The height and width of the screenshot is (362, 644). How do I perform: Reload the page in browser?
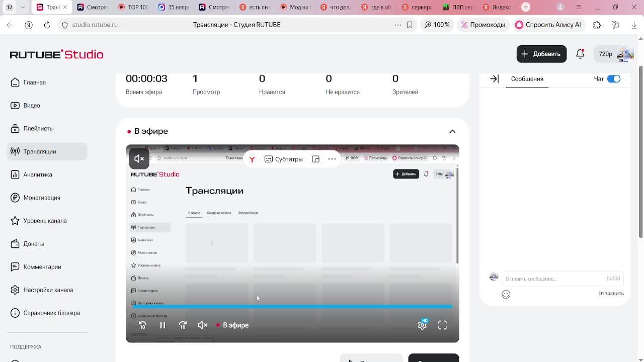click(x=47, y=25)
